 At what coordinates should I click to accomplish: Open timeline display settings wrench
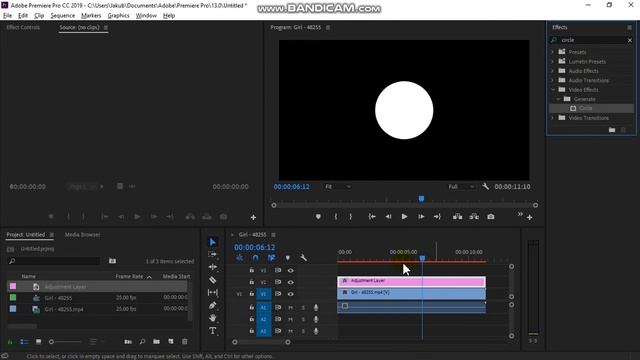point(303,258)
